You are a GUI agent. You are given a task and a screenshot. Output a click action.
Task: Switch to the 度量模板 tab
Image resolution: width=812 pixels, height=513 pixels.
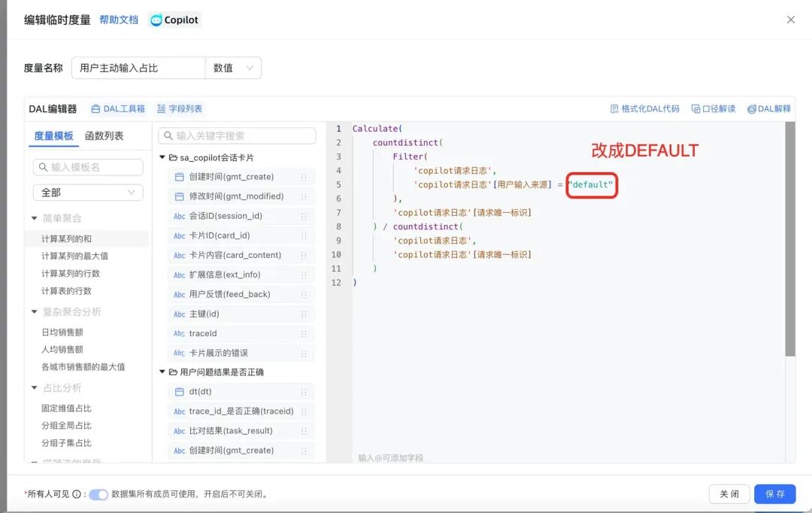click(54, 136)
